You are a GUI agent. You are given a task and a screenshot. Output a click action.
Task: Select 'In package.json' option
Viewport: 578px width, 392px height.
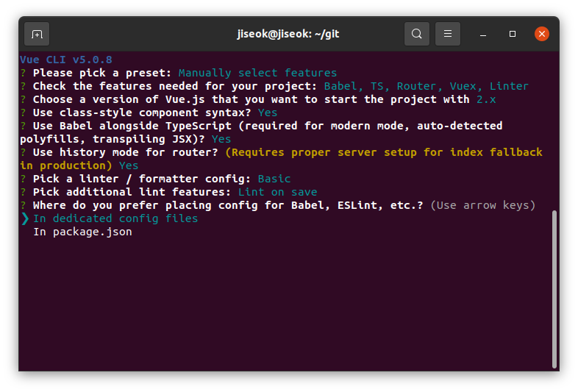(x=82, y=232)
